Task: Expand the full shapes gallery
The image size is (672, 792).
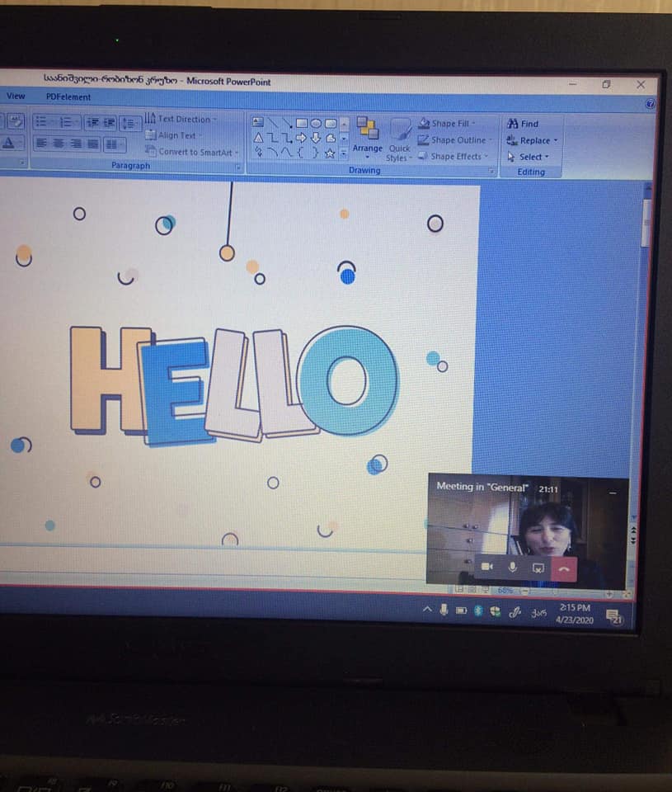Action: 344,153
